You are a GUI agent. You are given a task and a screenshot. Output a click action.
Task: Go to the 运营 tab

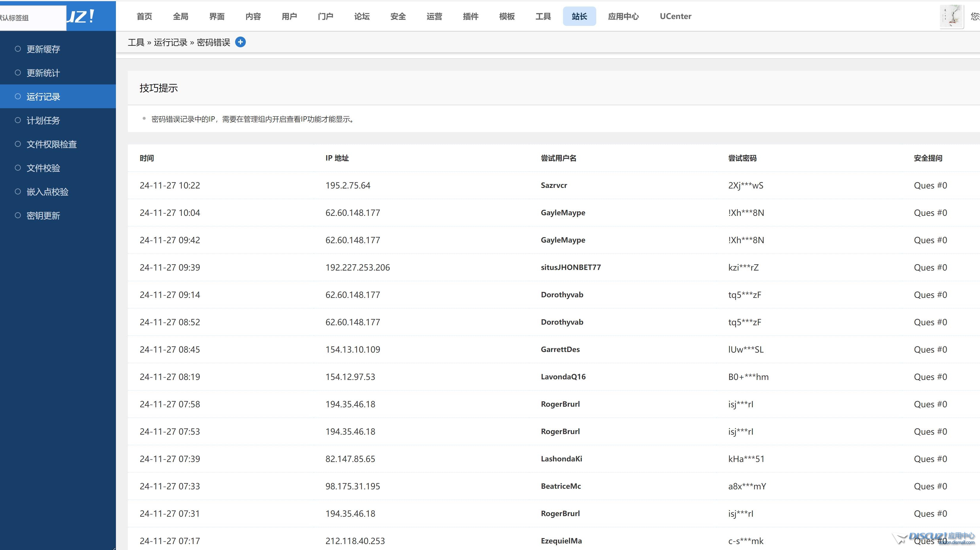[x=434, y=16]
